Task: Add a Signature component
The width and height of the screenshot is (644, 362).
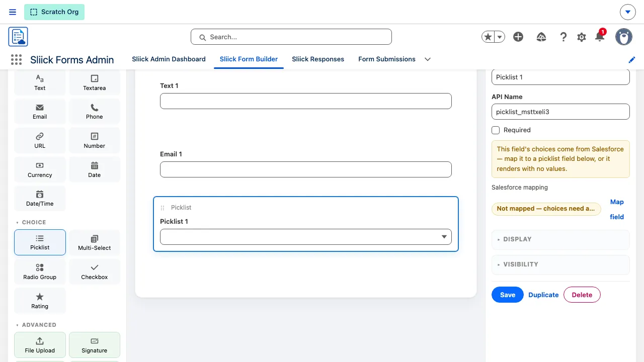Action: click(x=95, y=345)
